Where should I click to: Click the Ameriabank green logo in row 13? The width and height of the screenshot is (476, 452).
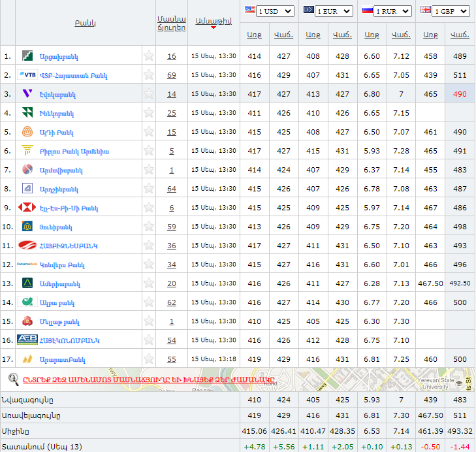tap(27, 283)
